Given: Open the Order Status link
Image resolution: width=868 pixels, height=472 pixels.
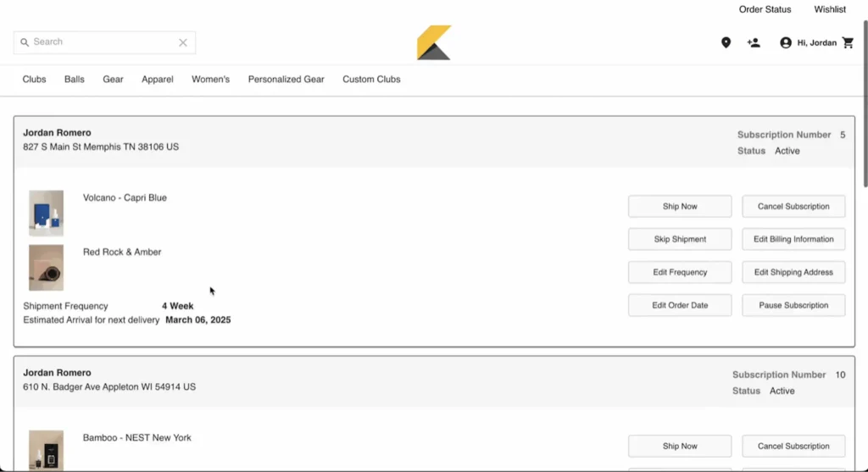Looking at the screenshot, I should point(765,9).
